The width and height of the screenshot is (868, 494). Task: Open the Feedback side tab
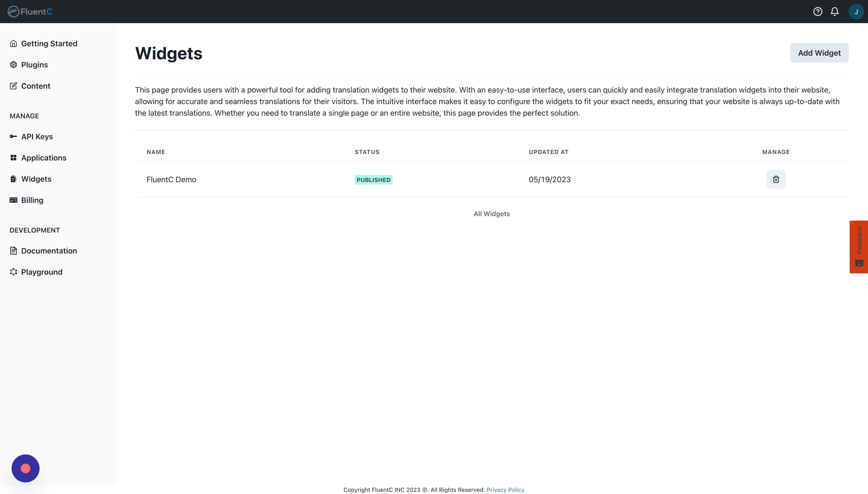859,247
